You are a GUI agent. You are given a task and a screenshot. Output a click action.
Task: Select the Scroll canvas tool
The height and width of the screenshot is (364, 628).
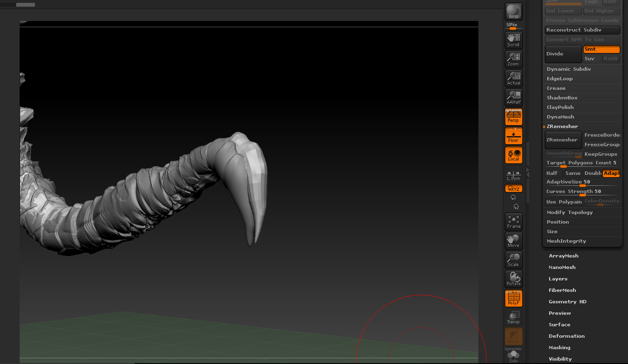[514, 40]
